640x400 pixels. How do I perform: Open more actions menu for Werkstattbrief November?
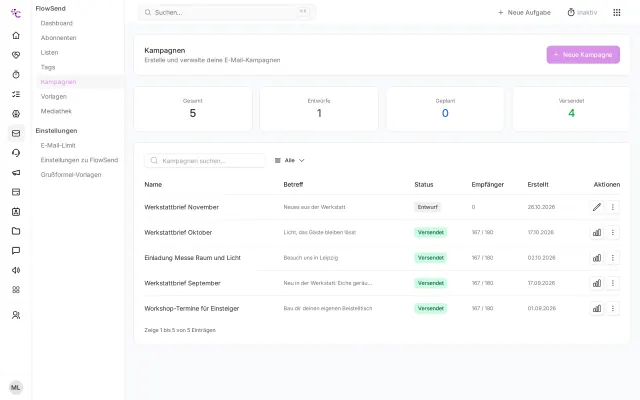[613, 207]
